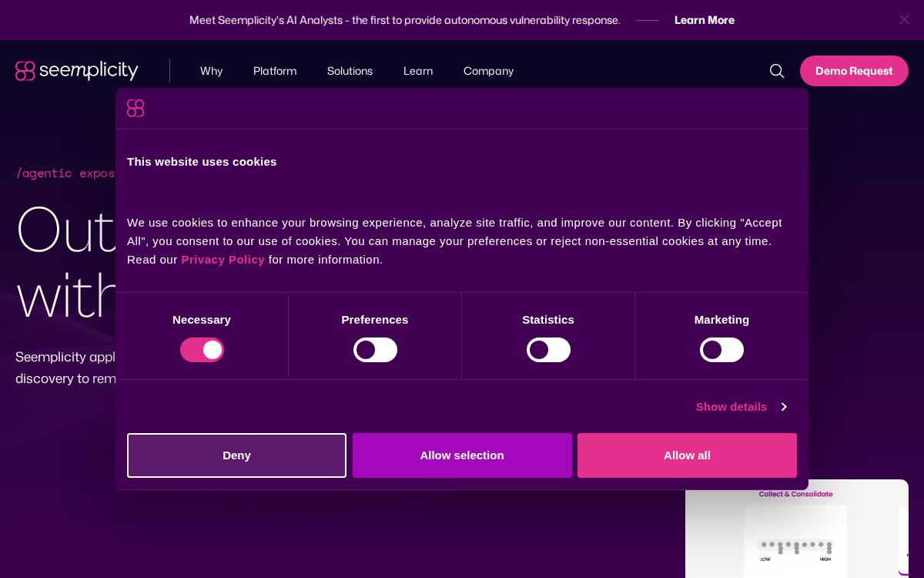Click the Deny cookies button
Image resolution: width=924 pixels, height=578 pixels.
click(x=236, y=455)
